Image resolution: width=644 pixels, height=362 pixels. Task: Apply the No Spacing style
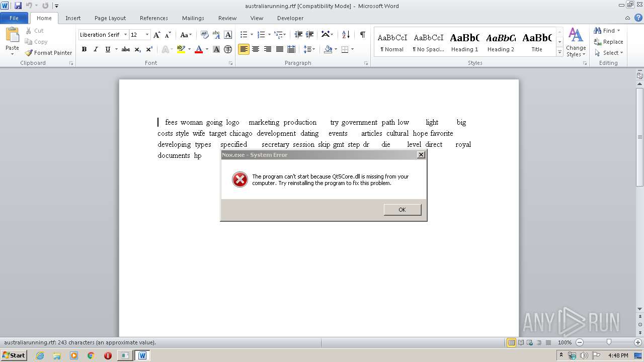pos(428,42)
